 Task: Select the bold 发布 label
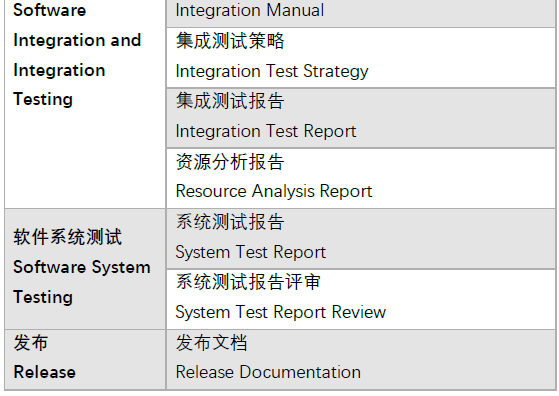coord(31,343)
